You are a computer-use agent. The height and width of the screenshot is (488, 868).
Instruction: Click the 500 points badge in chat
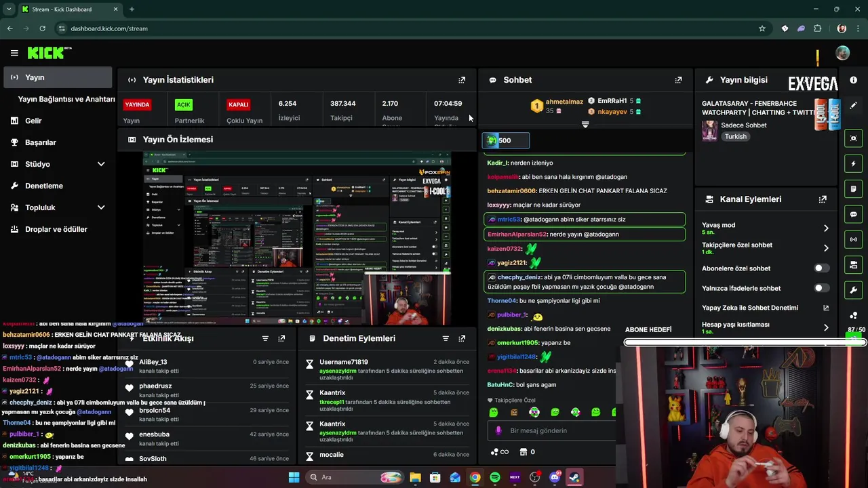[505, 140]
